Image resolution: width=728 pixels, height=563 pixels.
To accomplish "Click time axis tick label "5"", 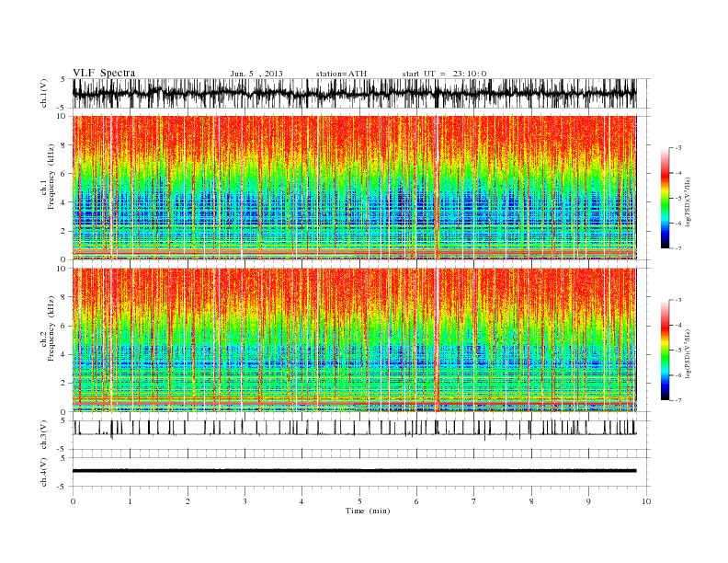I will 359,501.
